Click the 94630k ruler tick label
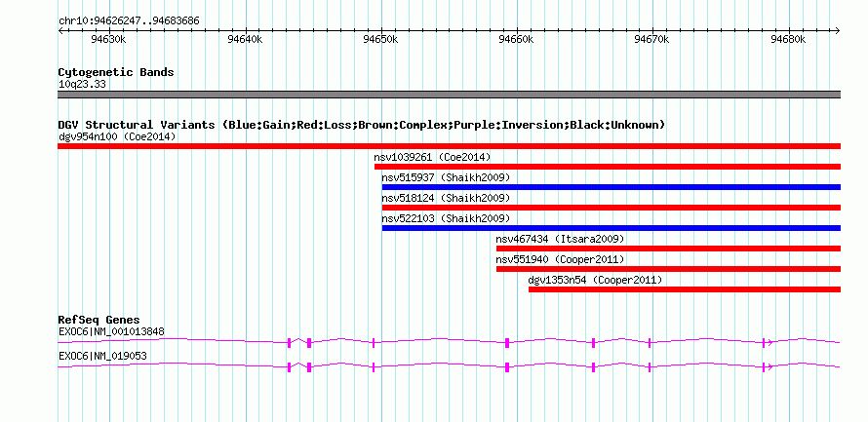 pos(108,39)
